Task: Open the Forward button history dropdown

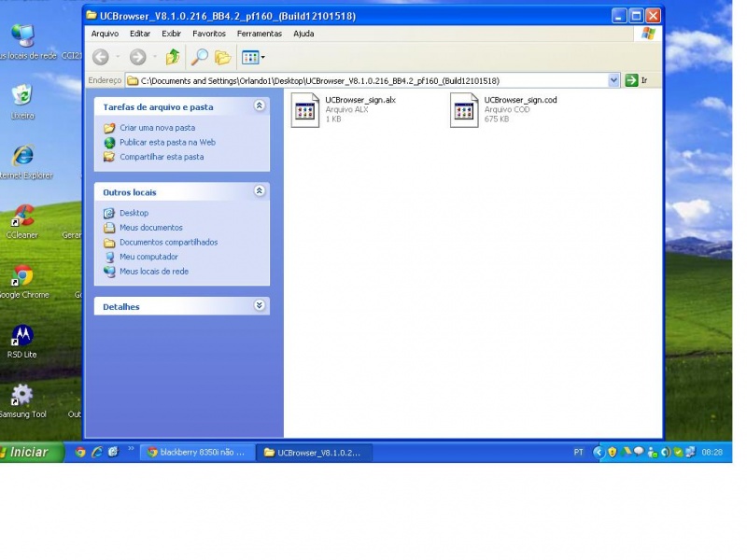Action: [155, 57]
